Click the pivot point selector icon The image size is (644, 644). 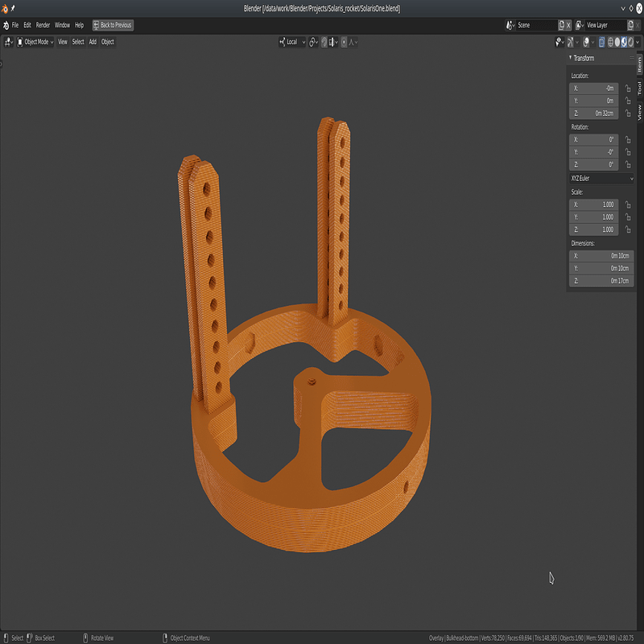[x=313, y=42]
